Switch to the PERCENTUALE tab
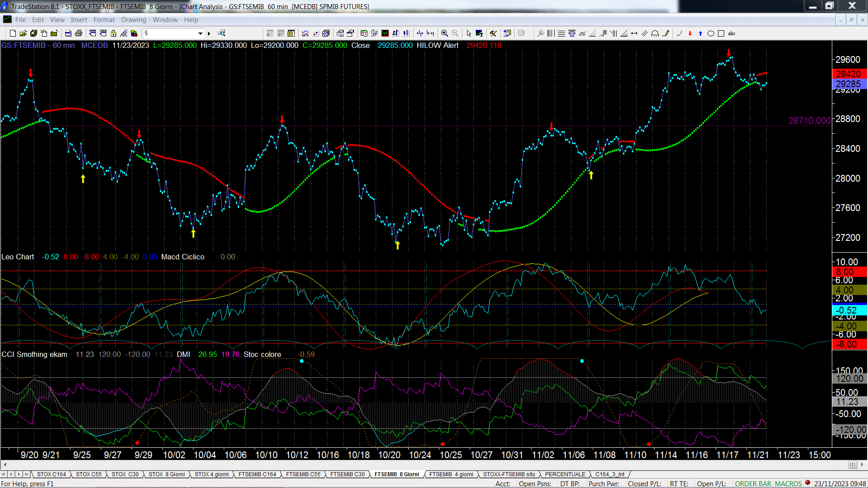The image size is (868, 488). (565, 474)
